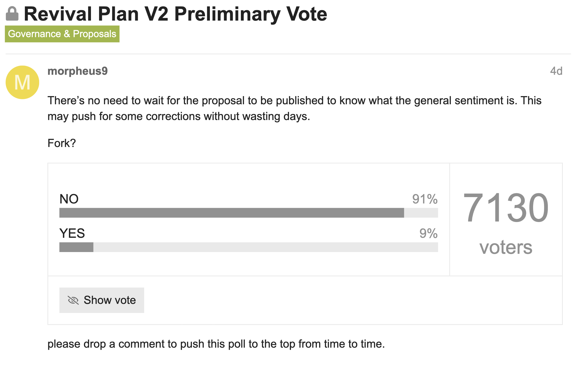Click the Revival Plan V2 Preliminary Vote title
The width and height of the screenshot is (588, 383).
(175, 14)
